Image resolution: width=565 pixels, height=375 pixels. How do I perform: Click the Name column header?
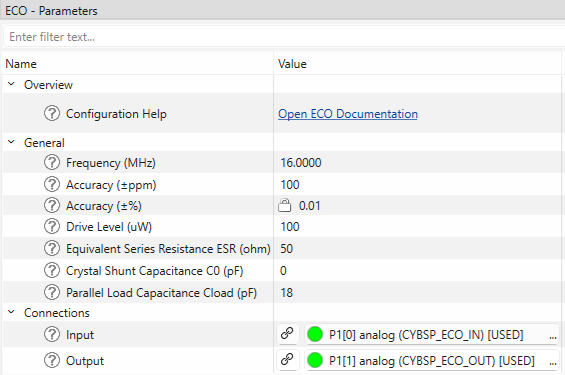click(x=21, y=64)
